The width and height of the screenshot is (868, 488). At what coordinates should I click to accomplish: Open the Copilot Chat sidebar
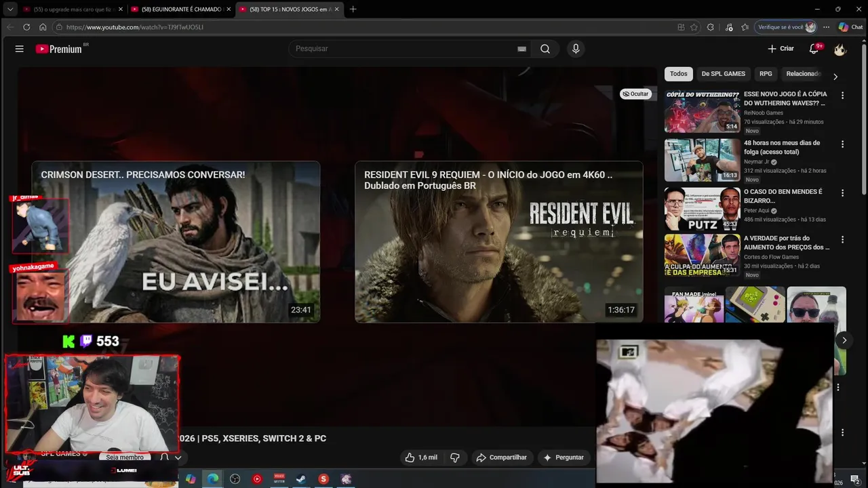click(x=850, y=27)
